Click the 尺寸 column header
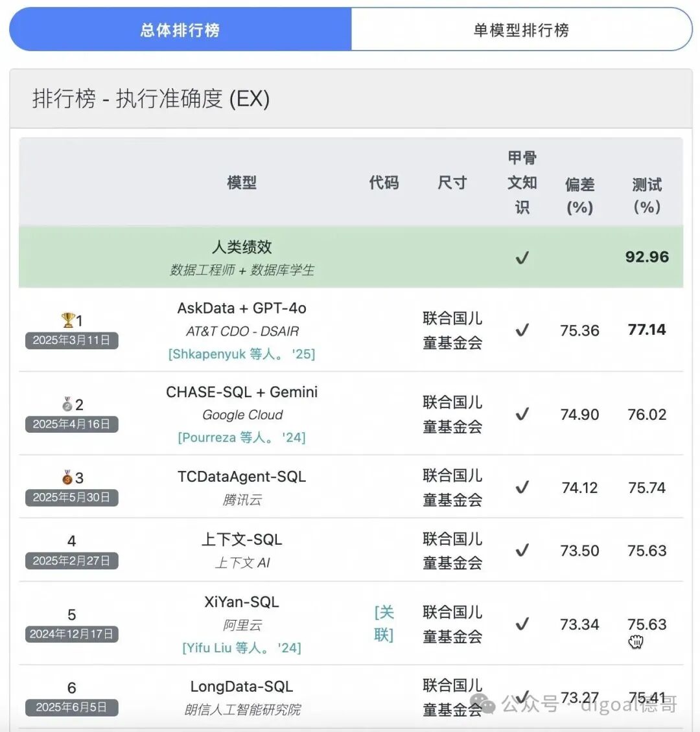Image resolution: width=700 pixels, height=732 pixels. (x=452, y=182)
